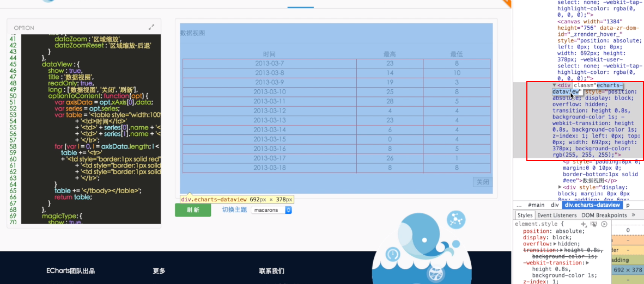Show more DevTools sidebar tabs
The width and height of the screenshot is (644, 284).
pyautogui.click(x=633, y=215)
